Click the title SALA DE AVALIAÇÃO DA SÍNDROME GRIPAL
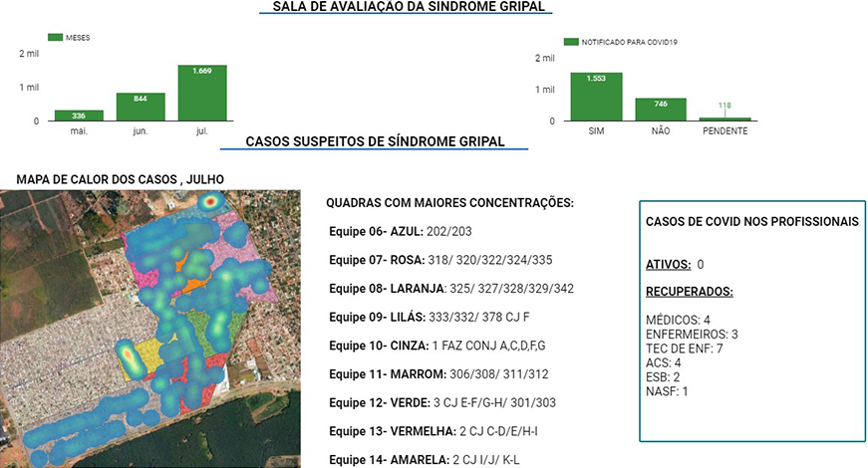Screen dimensions: 868x468 (409, 7)
